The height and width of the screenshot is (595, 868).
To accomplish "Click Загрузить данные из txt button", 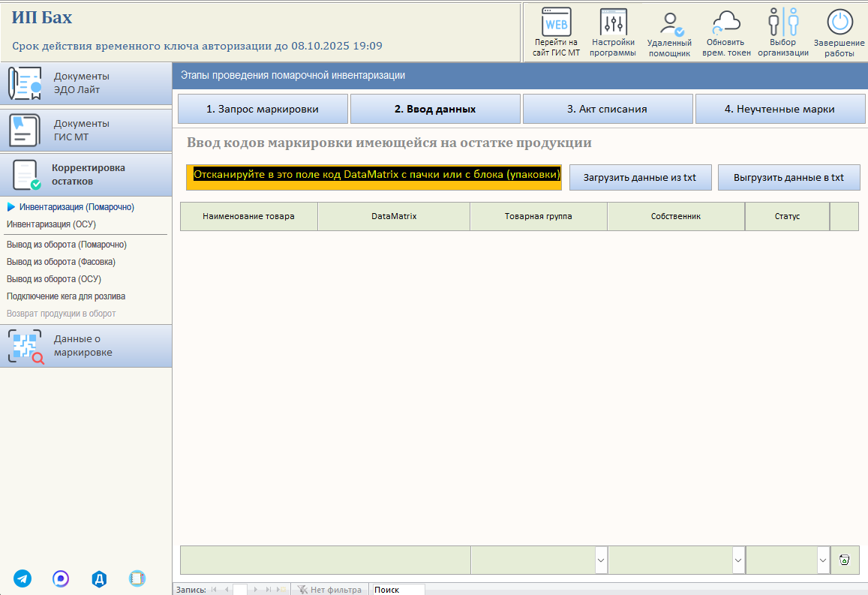I will coord(640,178).
